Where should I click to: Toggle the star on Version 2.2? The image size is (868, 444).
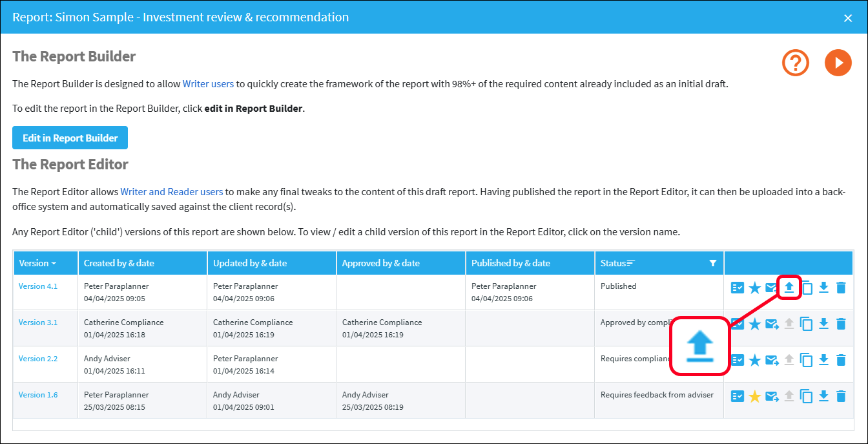754,360
